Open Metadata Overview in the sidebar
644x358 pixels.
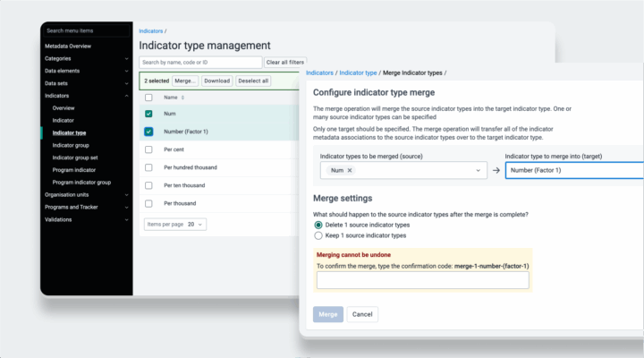coord(68,46)
